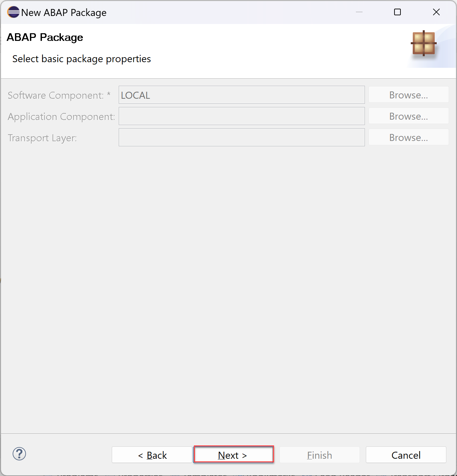
Task: Maximize the New ABAP Package dialog
Action: (x=397, y=12)
